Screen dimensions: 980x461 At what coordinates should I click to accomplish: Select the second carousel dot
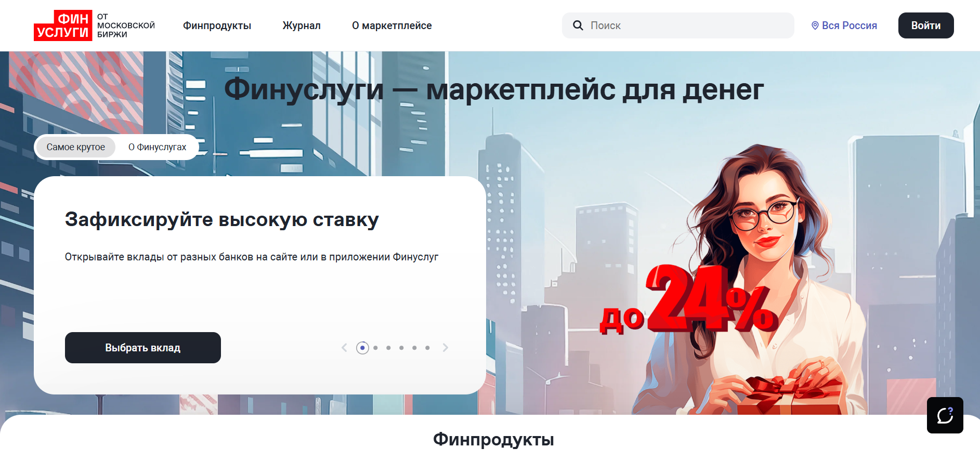[375, 348]
